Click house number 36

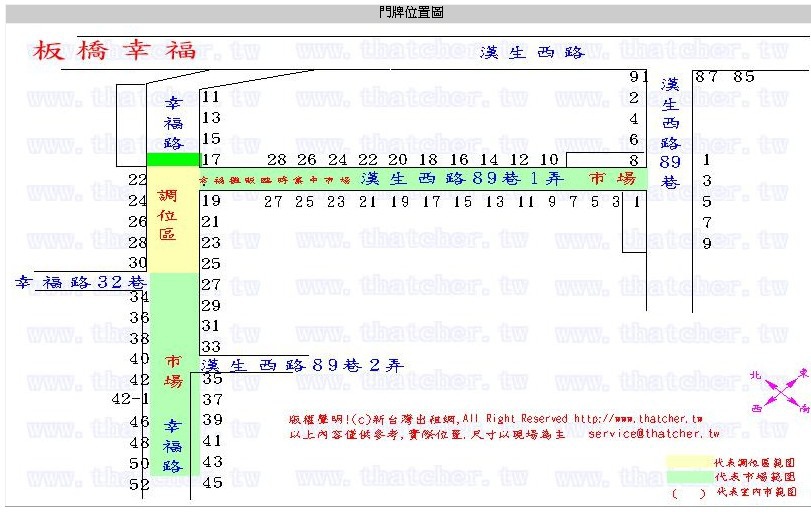point(140,317)
